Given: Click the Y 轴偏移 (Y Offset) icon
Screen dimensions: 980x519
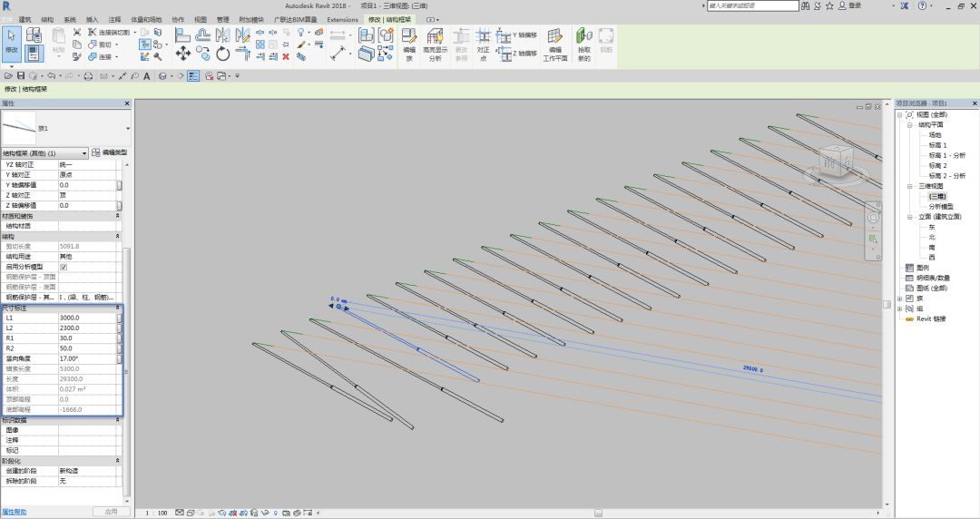Looking at the screenshot, I should (x=504, y=35).
